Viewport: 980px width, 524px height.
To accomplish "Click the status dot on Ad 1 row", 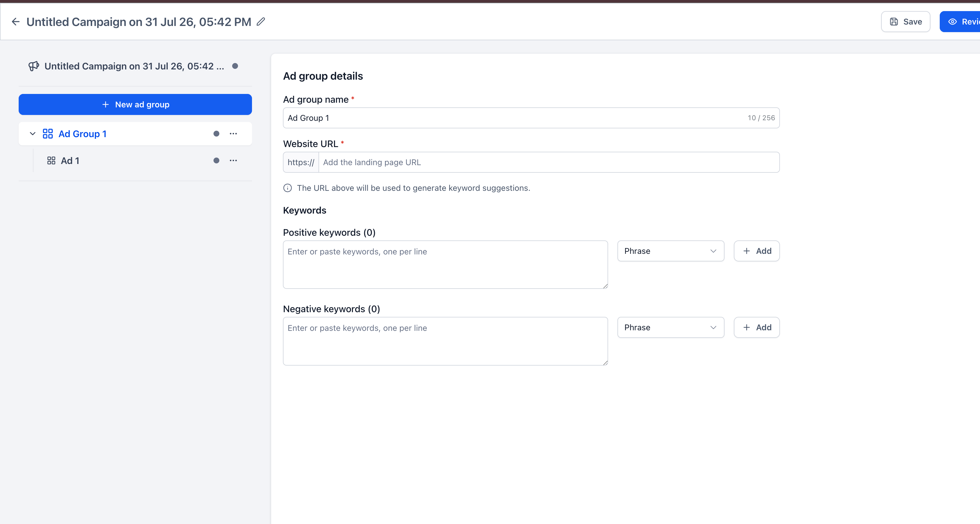I will coord(216,160).
